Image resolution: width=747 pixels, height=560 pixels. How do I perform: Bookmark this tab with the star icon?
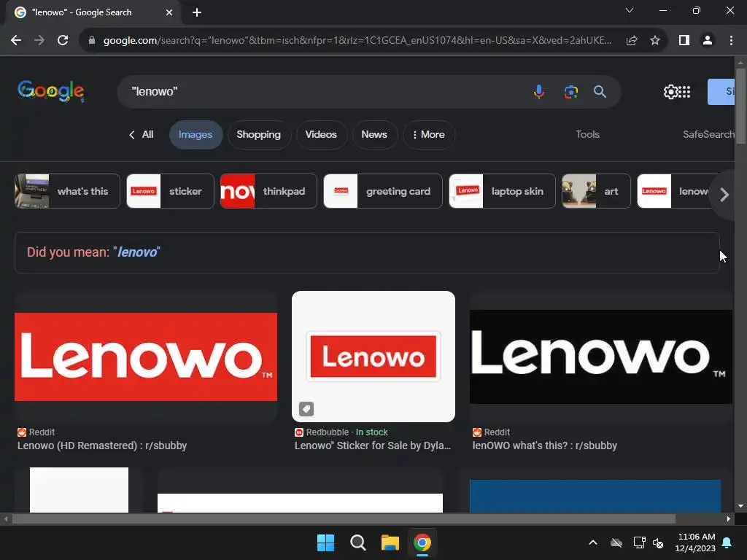[x=655, y=41]
